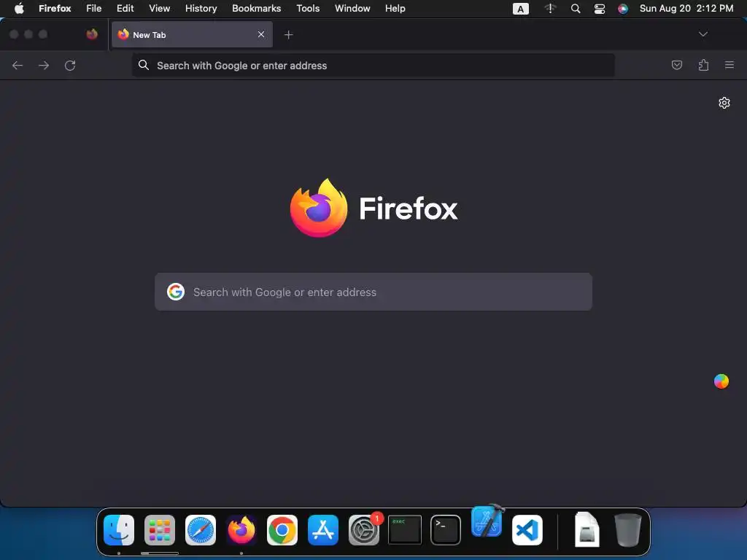Click the Google logo in search box
Screen dimensions: 747x560
[176, 292]
